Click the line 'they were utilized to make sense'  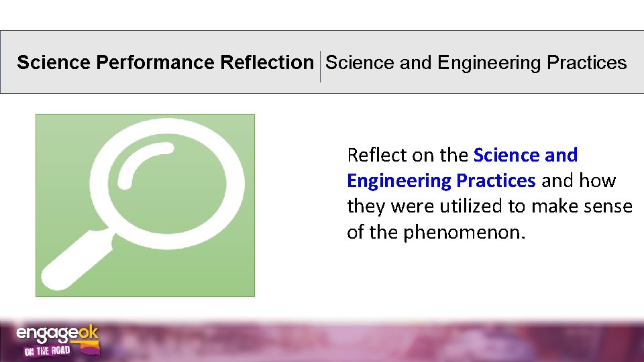click(x=489, y=207)
